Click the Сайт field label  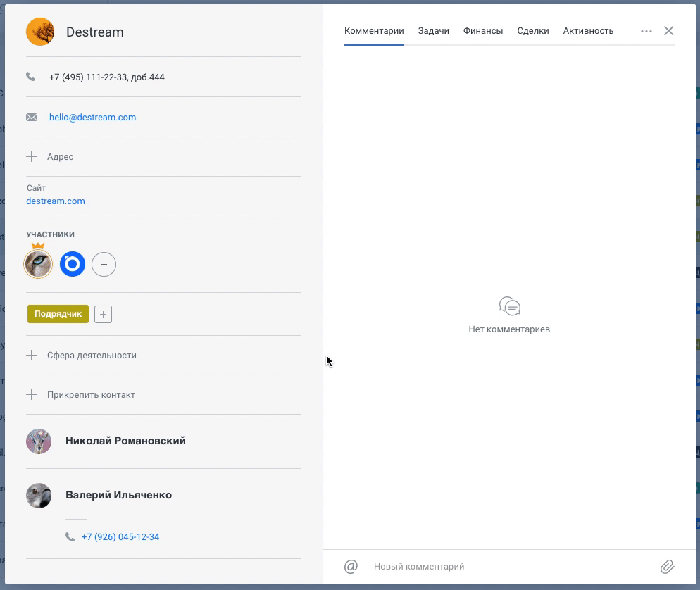(x=36, y=188)
